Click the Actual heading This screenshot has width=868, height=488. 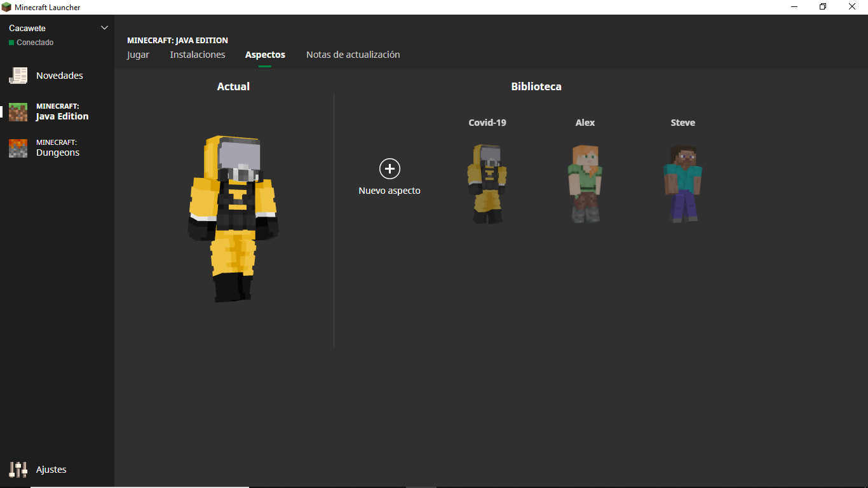[x=233, y=86]
